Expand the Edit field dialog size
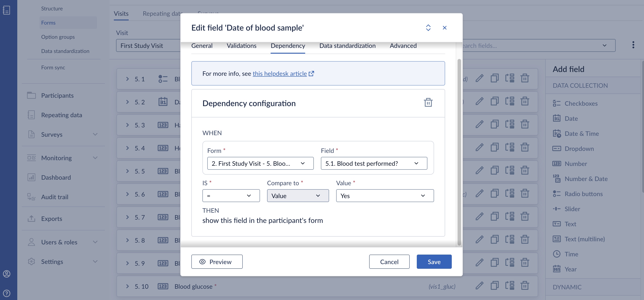The height and width of the screenshot is (300, 644). (x=428, y=27)
